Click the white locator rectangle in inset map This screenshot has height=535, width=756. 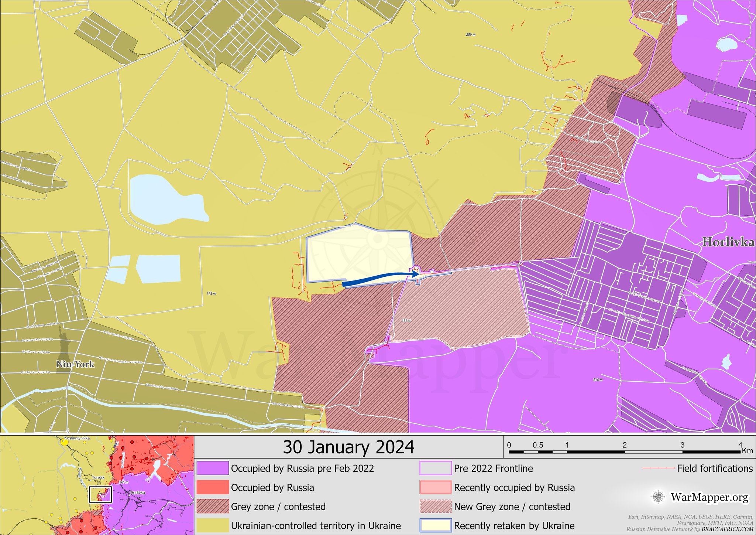tap(100, 495)
